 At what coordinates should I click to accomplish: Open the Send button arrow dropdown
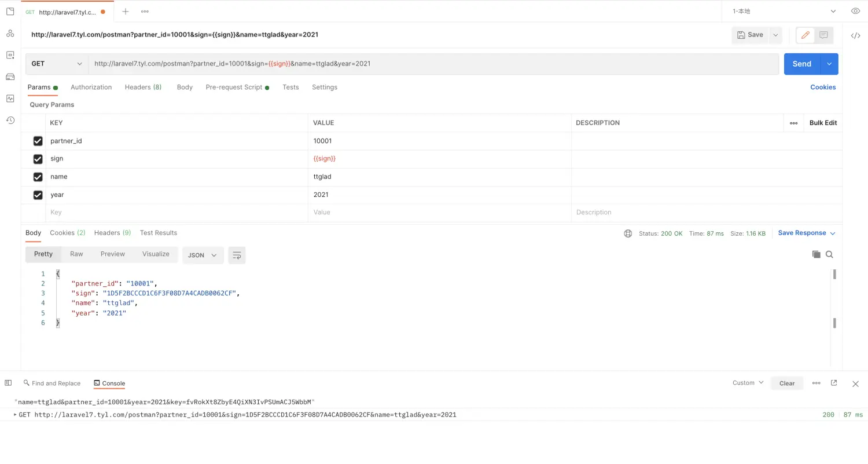pos(829,64)
